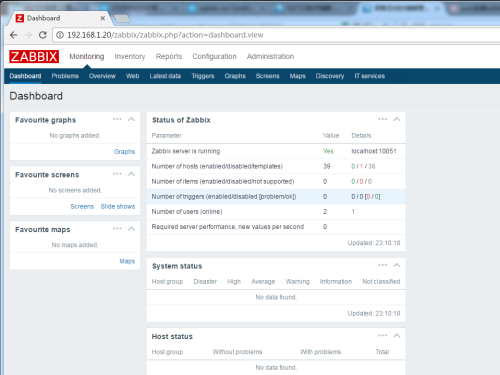Reload the page with refresh icon

click(x=43, y=35)
